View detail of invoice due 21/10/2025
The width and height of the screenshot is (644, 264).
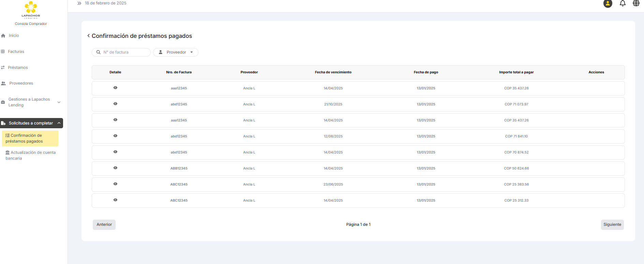point(115,104)
